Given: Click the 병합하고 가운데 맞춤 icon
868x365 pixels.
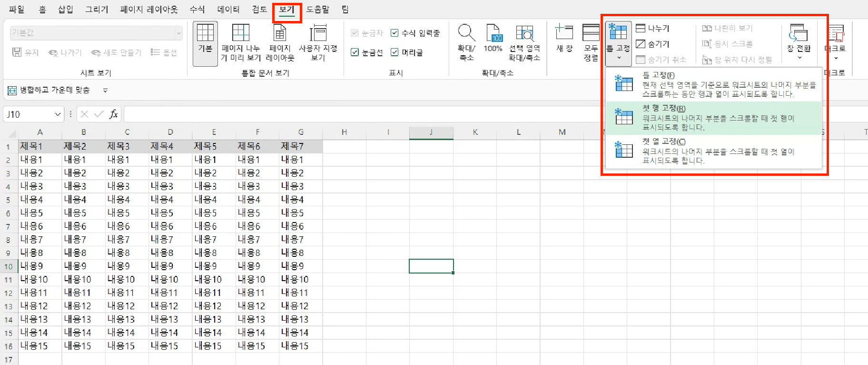Looking at the screenshot, I should tap(12, 90).
